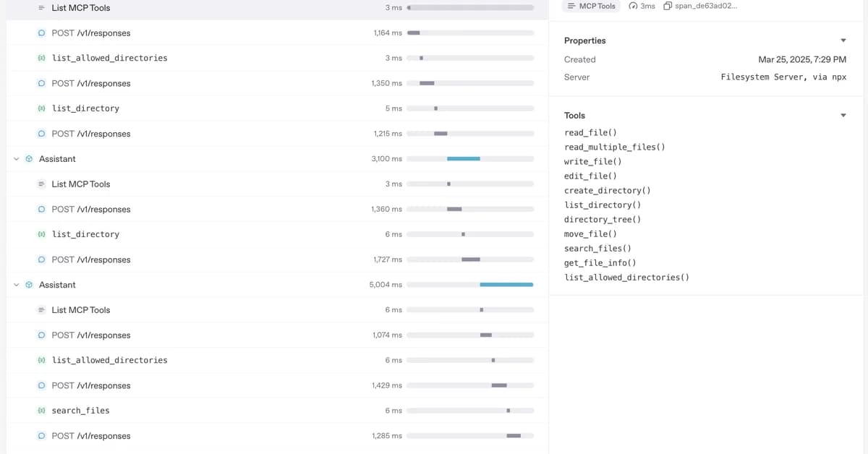Click edit_file() in the Tools list
This screenshot has width=868, height=454.
coord(590,176)
